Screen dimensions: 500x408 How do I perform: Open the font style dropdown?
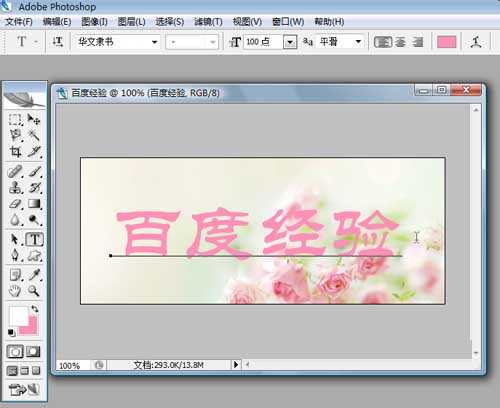[192, 42]
